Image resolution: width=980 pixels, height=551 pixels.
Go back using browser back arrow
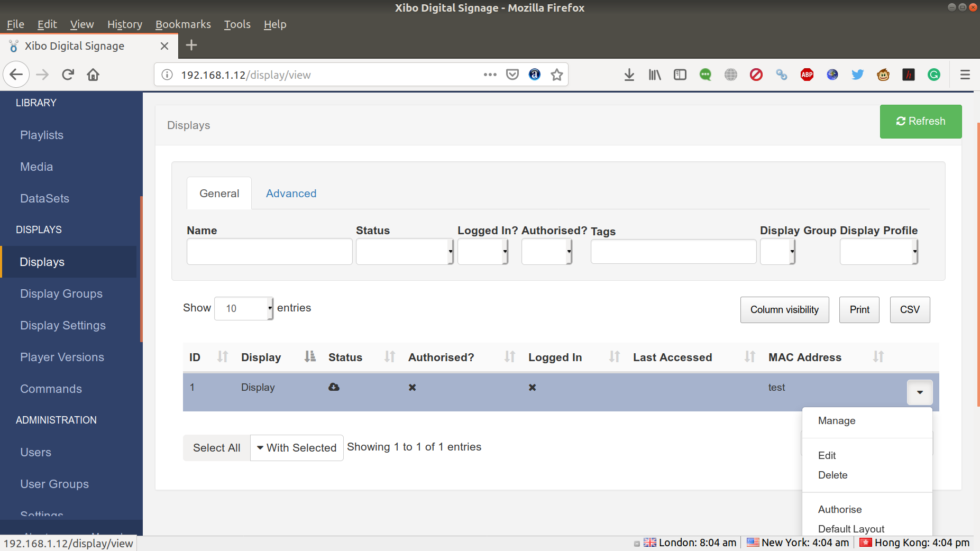(16, 75)
